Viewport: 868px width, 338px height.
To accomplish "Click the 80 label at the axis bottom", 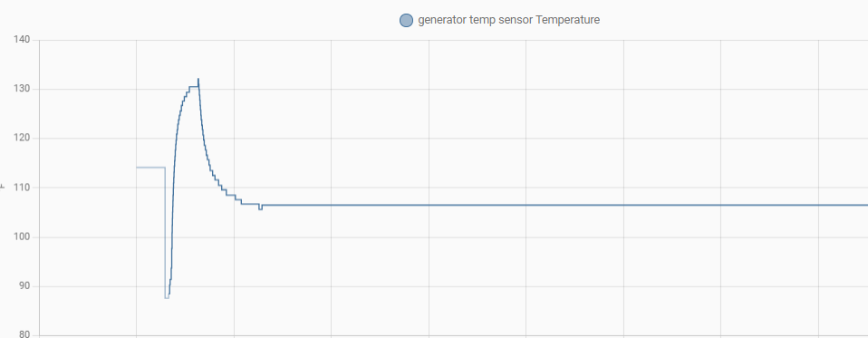I will pos(24,334).
